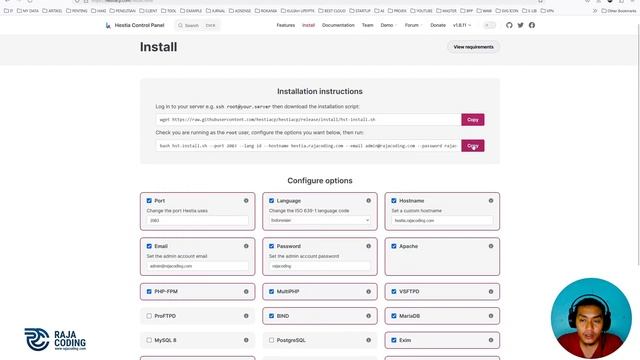The width and height of the screenshot is (640, 360).
Task: Click the Search box in header
Action: (197, 25)
